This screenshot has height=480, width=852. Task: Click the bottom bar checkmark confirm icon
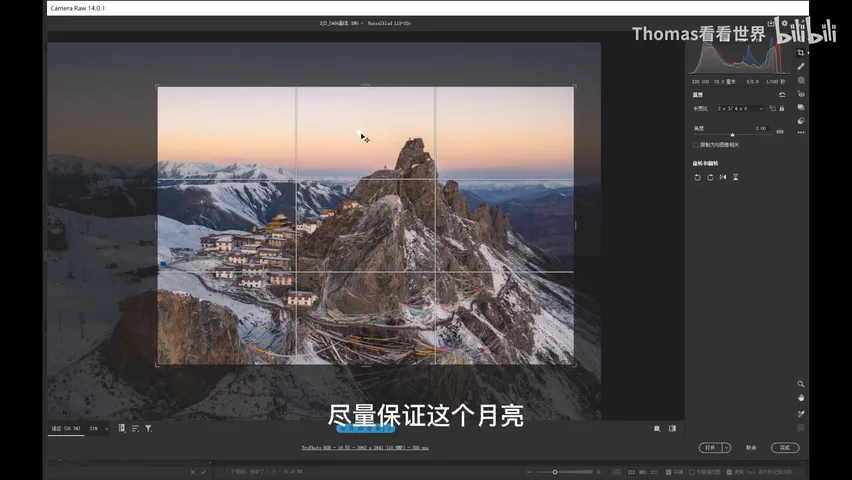204,472
